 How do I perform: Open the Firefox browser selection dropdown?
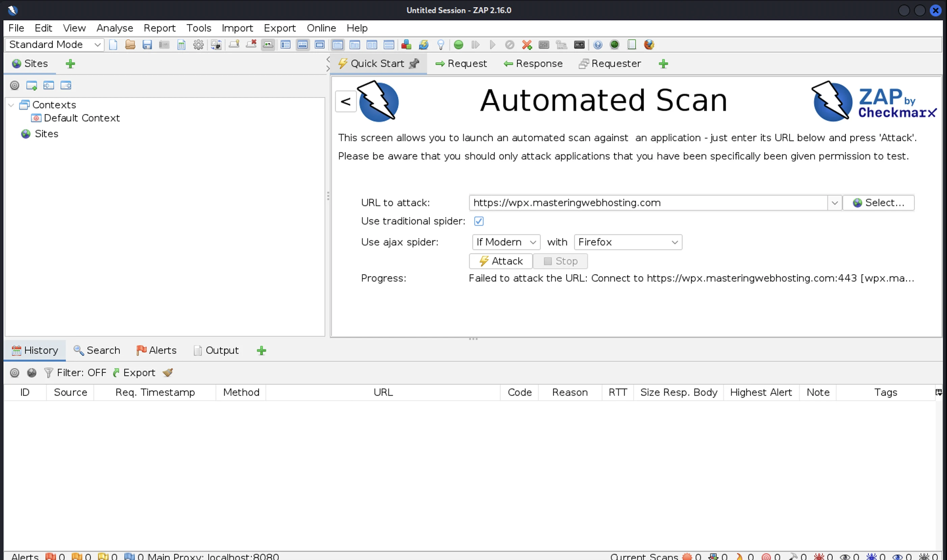tap(628, 242)
